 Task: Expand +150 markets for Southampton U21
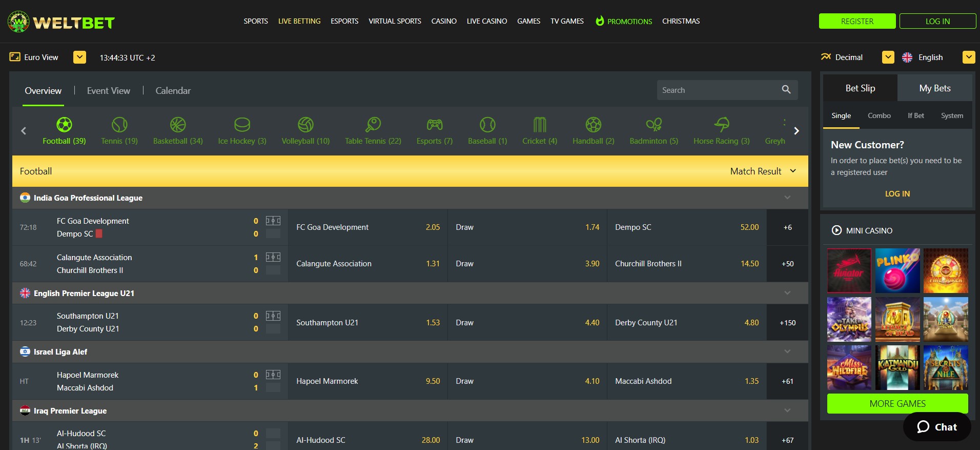[788, 323]
